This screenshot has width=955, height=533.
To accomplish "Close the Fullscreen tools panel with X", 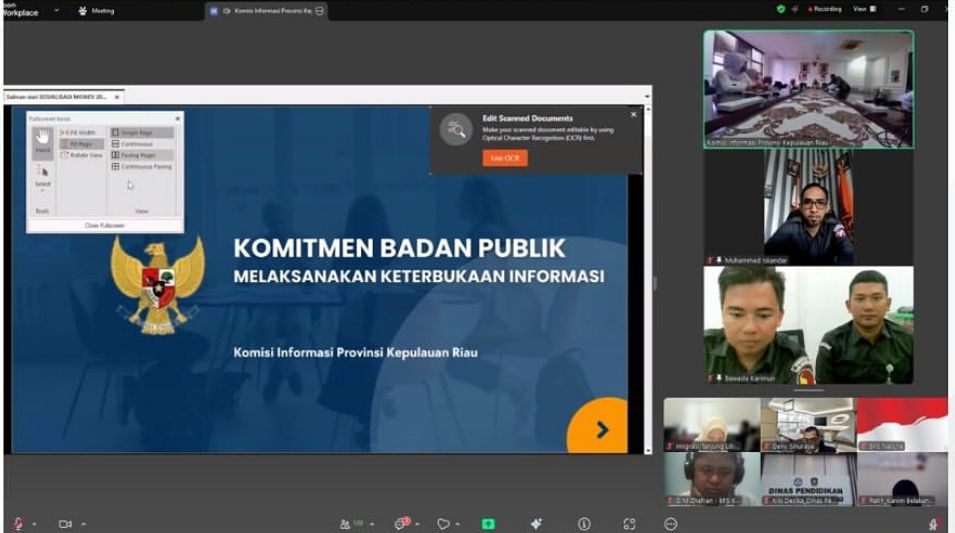I will pyautogui.click(x=178, y=118).
